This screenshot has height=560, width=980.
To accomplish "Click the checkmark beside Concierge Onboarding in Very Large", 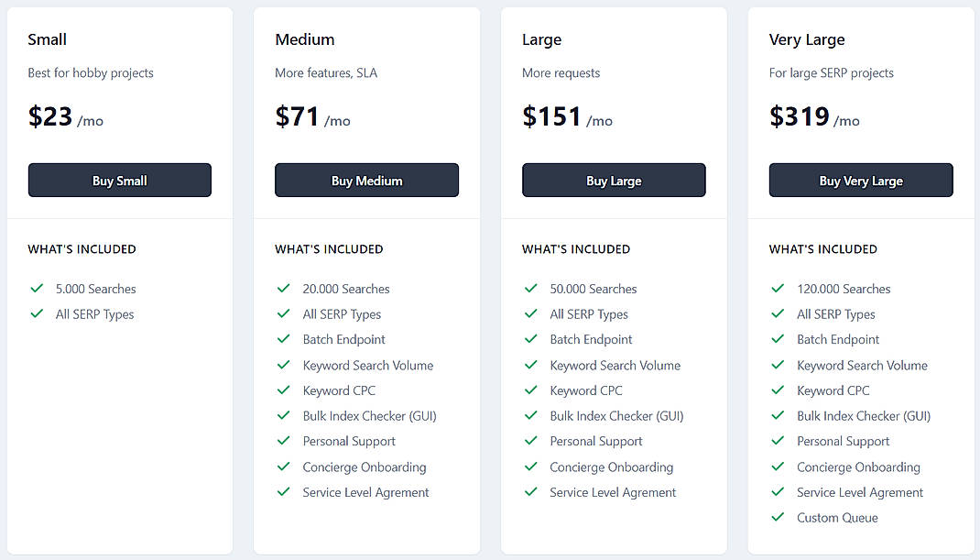I will tap(778, 467).
